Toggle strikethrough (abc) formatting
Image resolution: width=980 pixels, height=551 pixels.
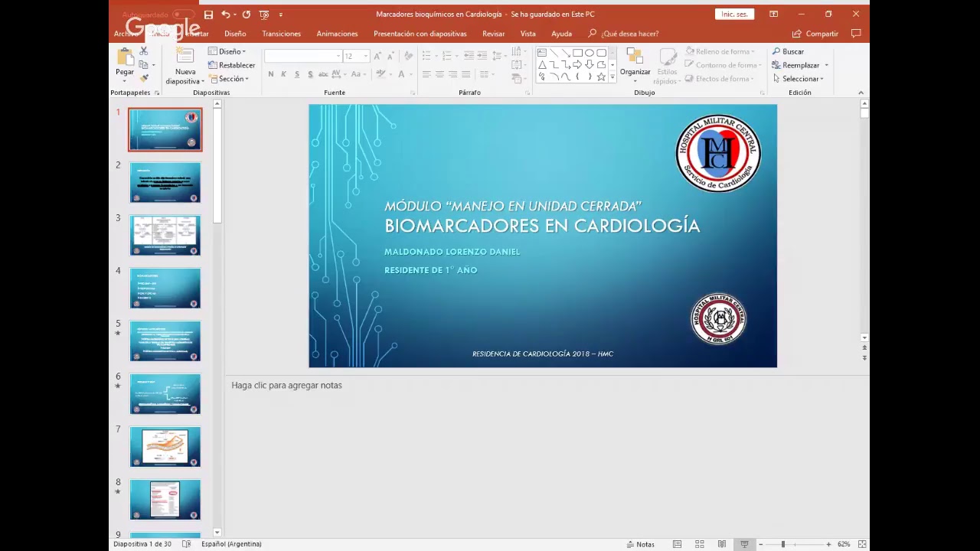323,74
